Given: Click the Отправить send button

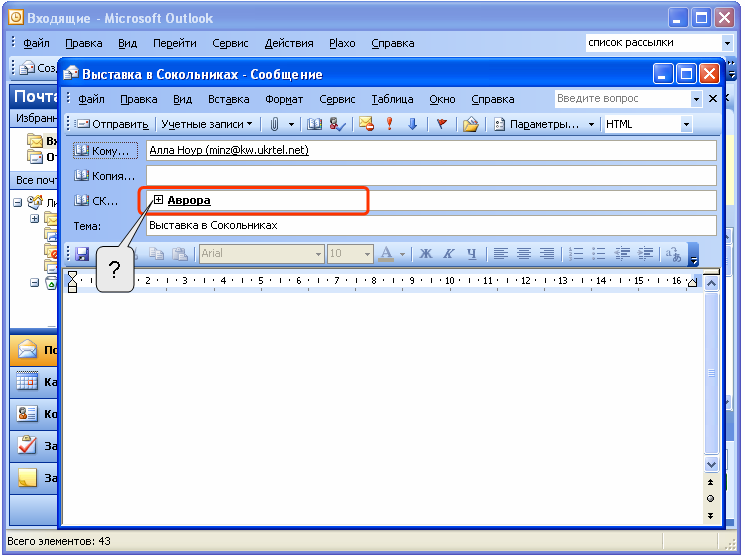Looking at the screenshot, I should (113, 125).
